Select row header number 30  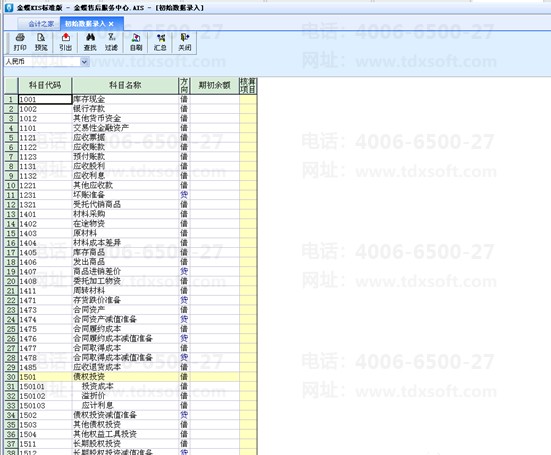pyautogui.click(x=11, y=377)
